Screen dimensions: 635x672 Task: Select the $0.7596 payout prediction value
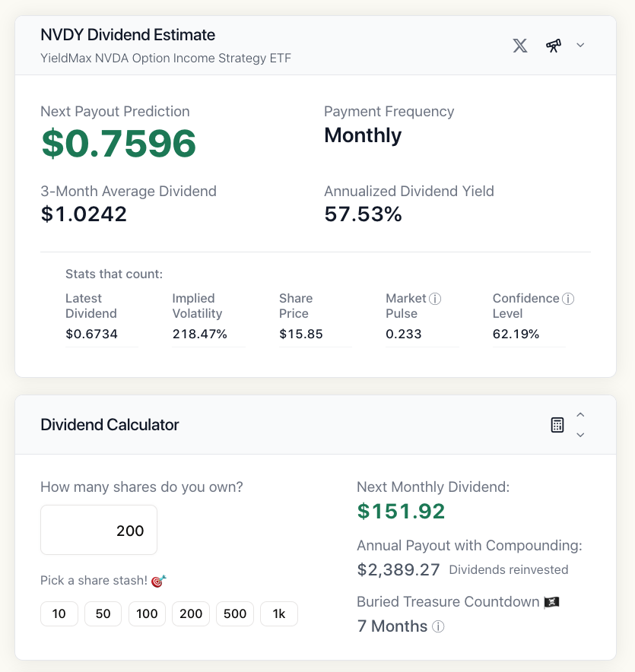(119, 144)
